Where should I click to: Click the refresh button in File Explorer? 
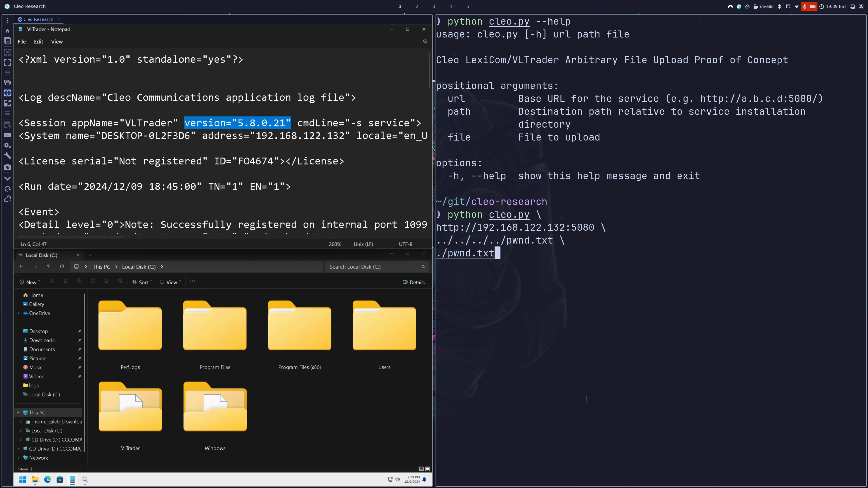(x=62, y=266)
